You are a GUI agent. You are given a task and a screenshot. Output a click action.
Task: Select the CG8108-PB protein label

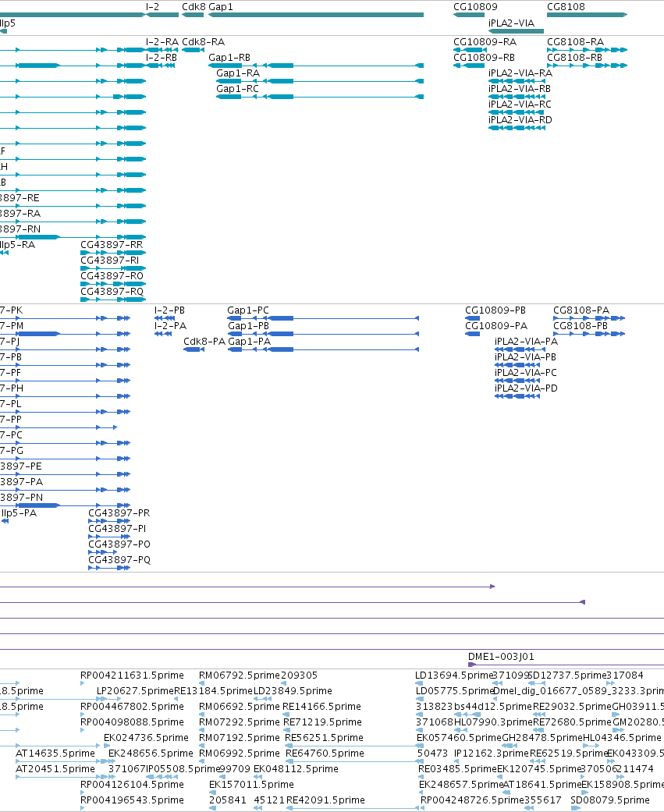pyautogui.click(x=581, y=326)
